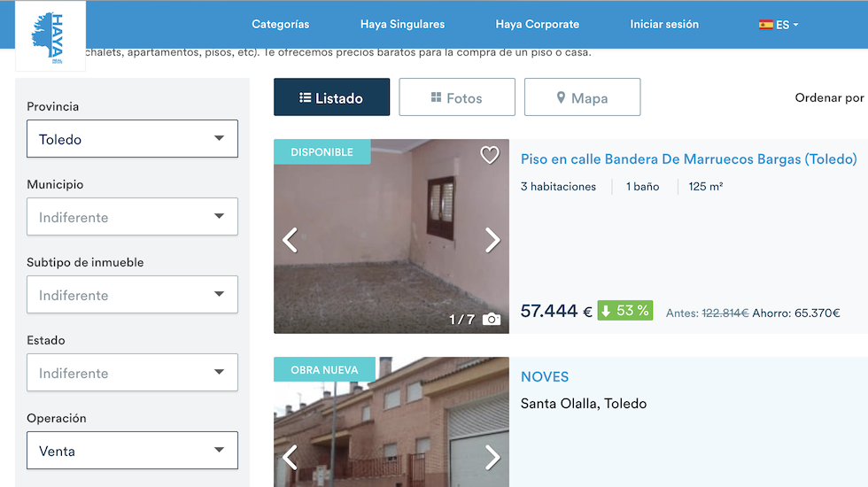Click the OBRA NUEVA status tag

click(324, 370)
